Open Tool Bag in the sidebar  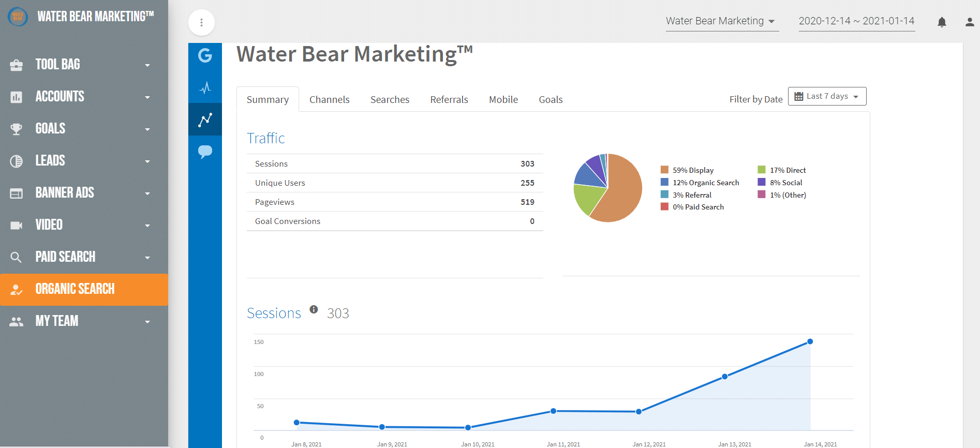pyautogui.click(x=84, y=65)
